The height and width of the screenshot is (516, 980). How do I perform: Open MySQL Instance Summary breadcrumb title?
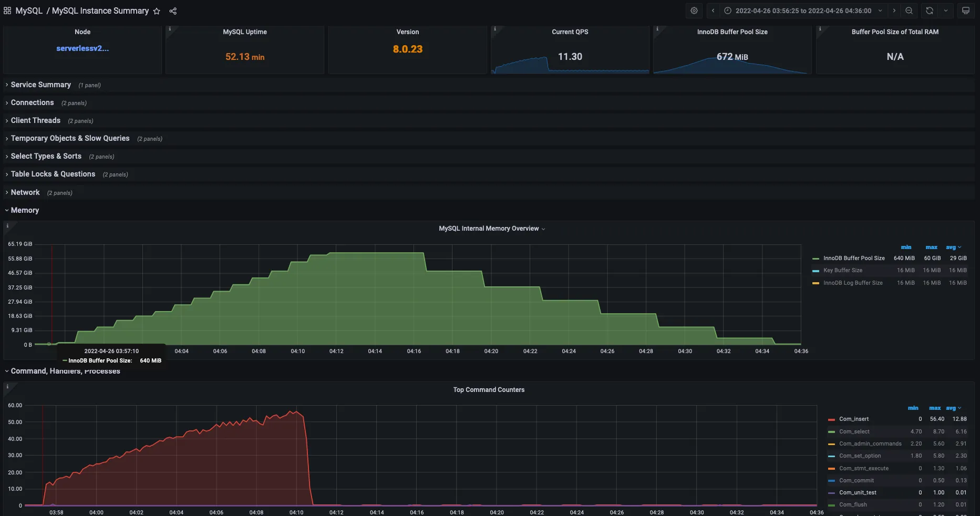100,11
